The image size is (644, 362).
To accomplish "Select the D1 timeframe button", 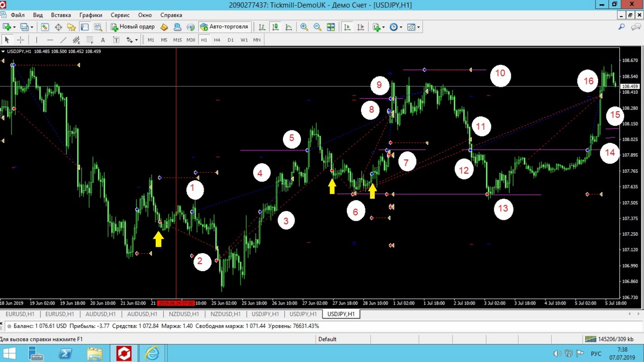I will point(230,40).
